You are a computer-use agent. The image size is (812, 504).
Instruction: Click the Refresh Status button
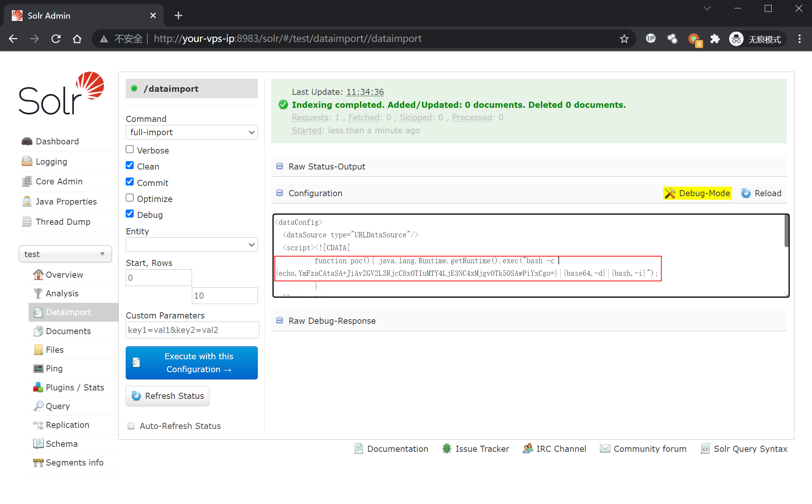(x=168, y=396)
